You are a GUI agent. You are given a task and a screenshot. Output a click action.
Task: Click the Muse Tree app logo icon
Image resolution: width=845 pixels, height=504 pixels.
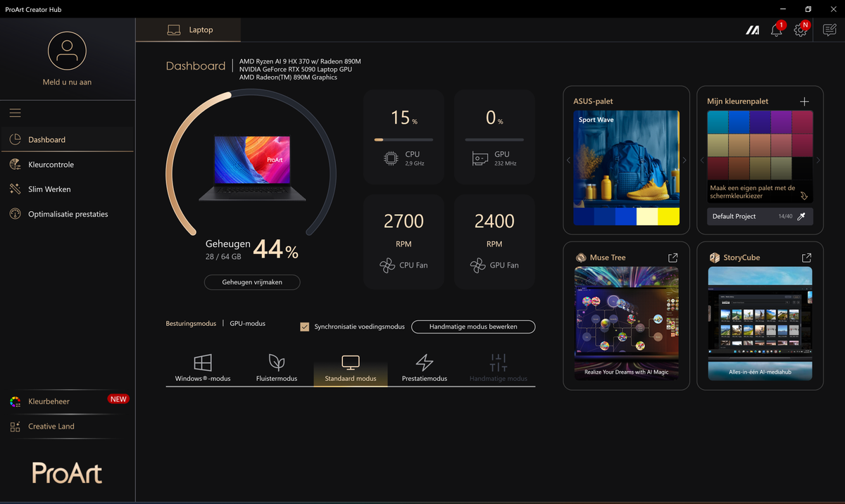(581, 258)
